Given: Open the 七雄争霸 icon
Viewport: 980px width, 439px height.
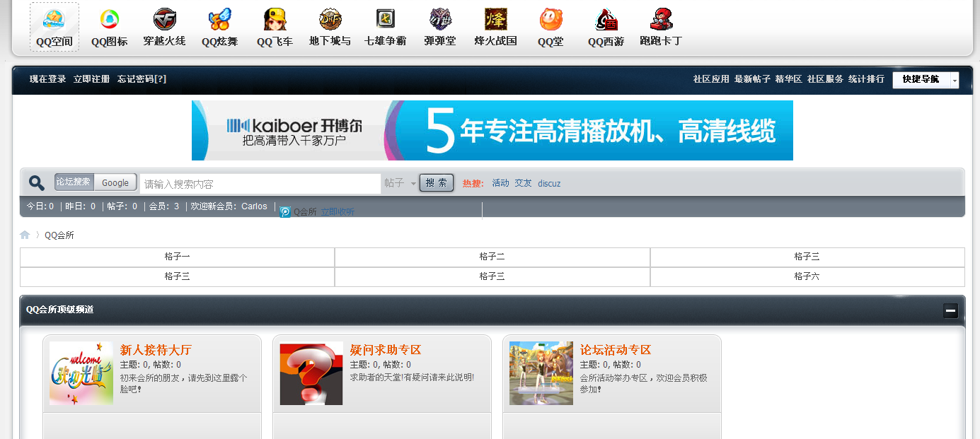Looking at the screenshot, I should [385, 27].
